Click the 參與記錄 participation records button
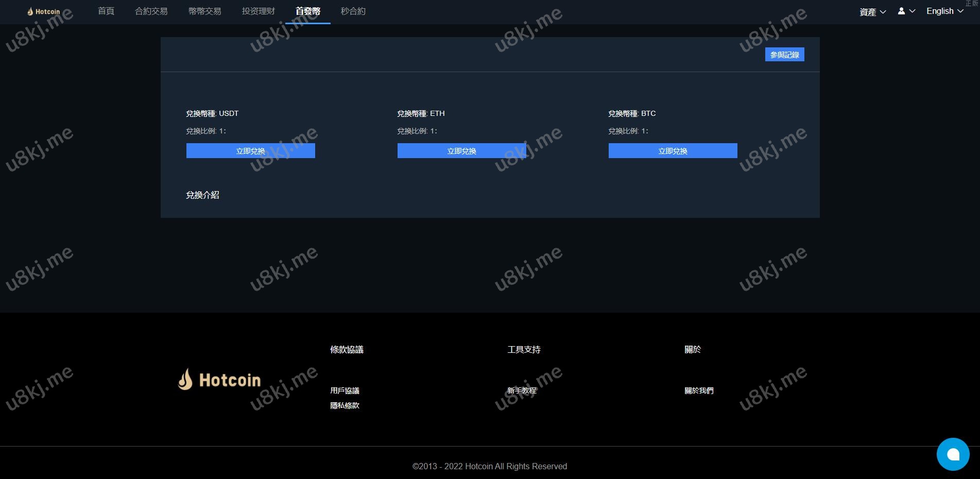The height and width of the screenshot is (479, 980). (784, 55)
